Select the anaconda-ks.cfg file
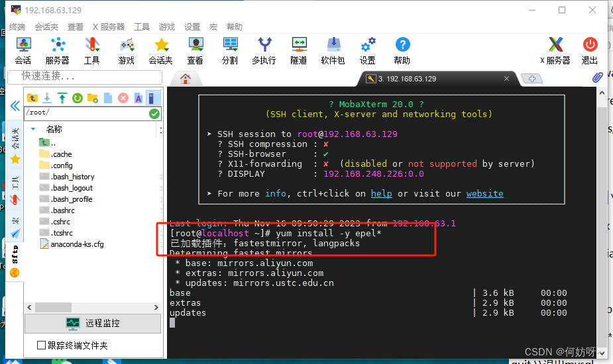613x364 pixels. click(x=72, y=244)
